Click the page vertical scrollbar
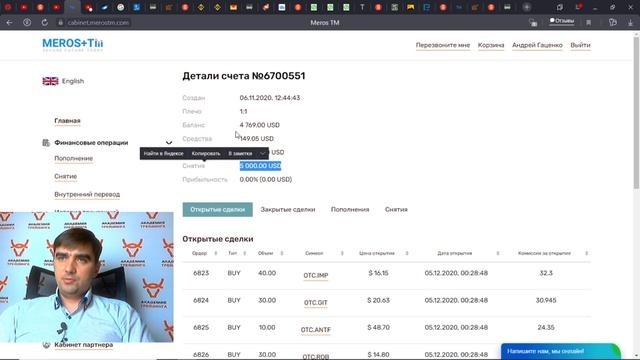 636,112
